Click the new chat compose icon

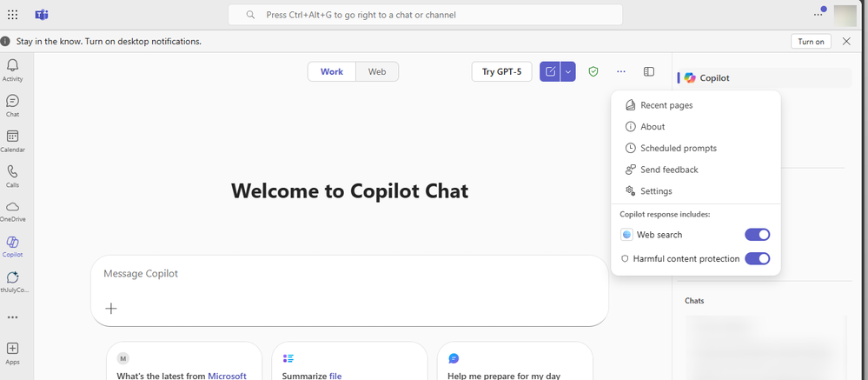click(550, 71)
